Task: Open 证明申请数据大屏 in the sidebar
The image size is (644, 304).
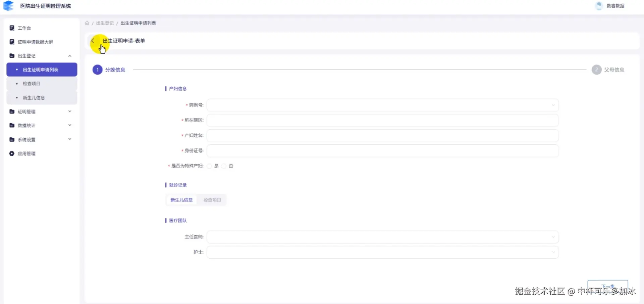Action: click(x=42, y=42)
